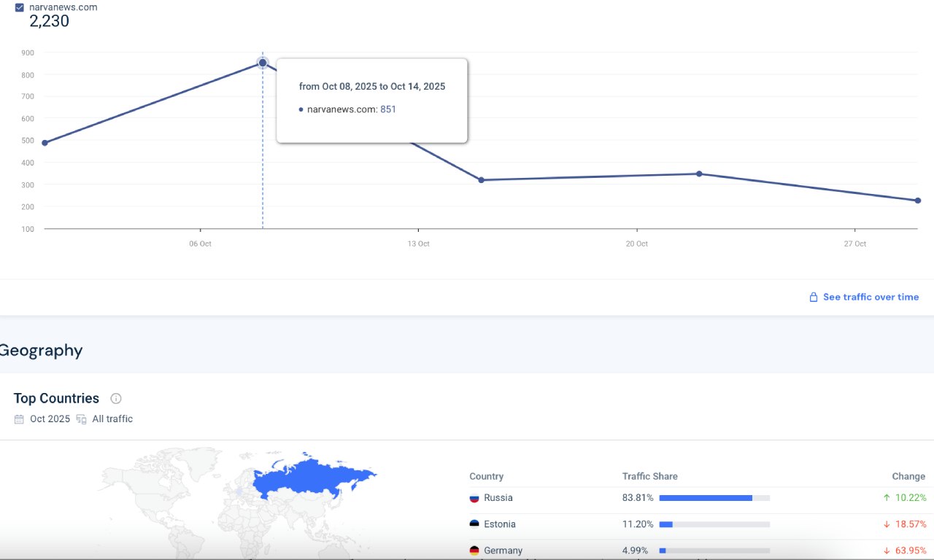The width and height of the screenshot is (934, 560).
Task: Click the Russia flag icon
Action: point(474,498)
